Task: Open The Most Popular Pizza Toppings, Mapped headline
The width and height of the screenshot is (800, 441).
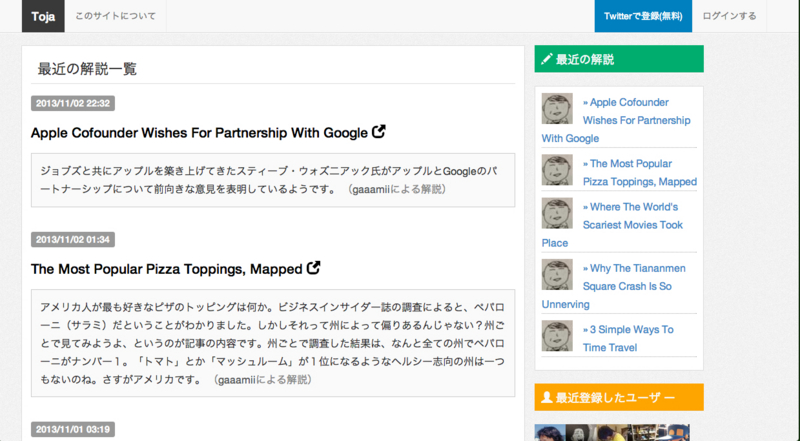Action: pos(166,269)
